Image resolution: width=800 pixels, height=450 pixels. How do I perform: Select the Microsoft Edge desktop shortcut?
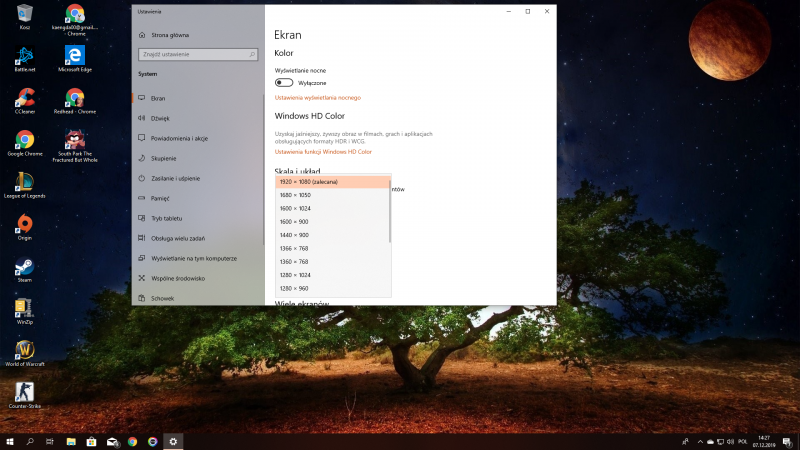[74, 56]
